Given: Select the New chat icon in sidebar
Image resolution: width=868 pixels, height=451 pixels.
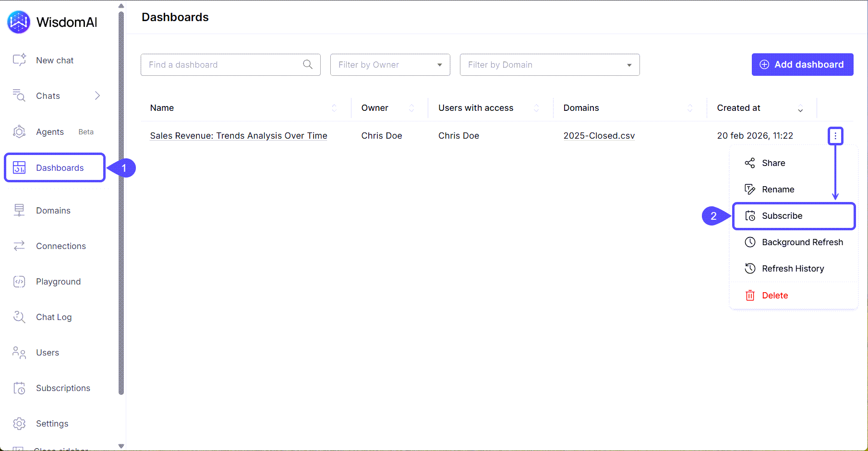Looking at the screenshot, I should 19,60.
